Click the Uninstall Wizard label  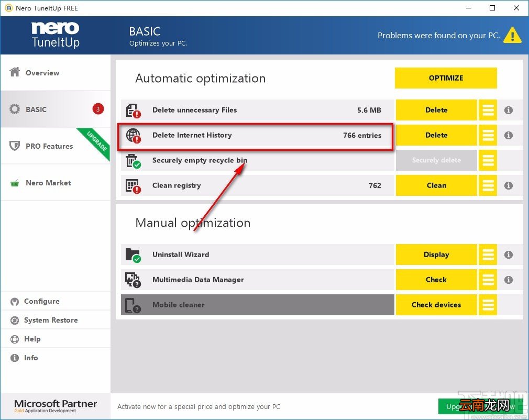(x=181, y=255)
